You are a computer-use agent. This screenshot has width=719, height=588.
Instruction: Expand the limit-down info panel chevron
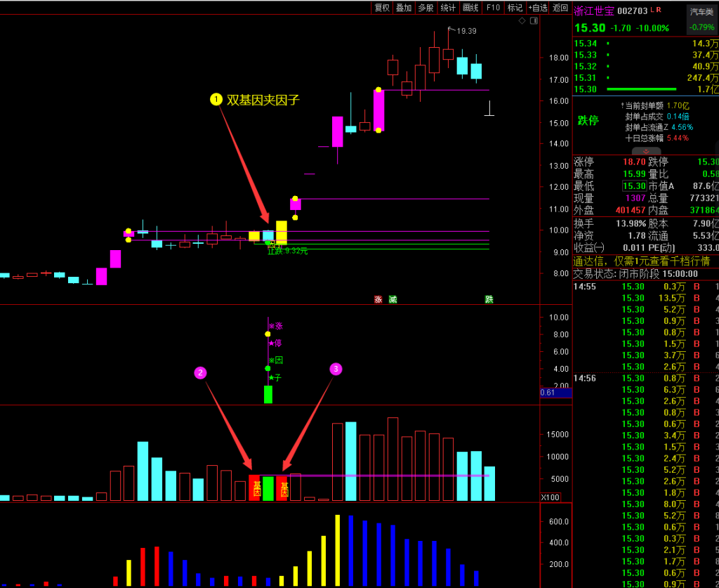(645, 151)
